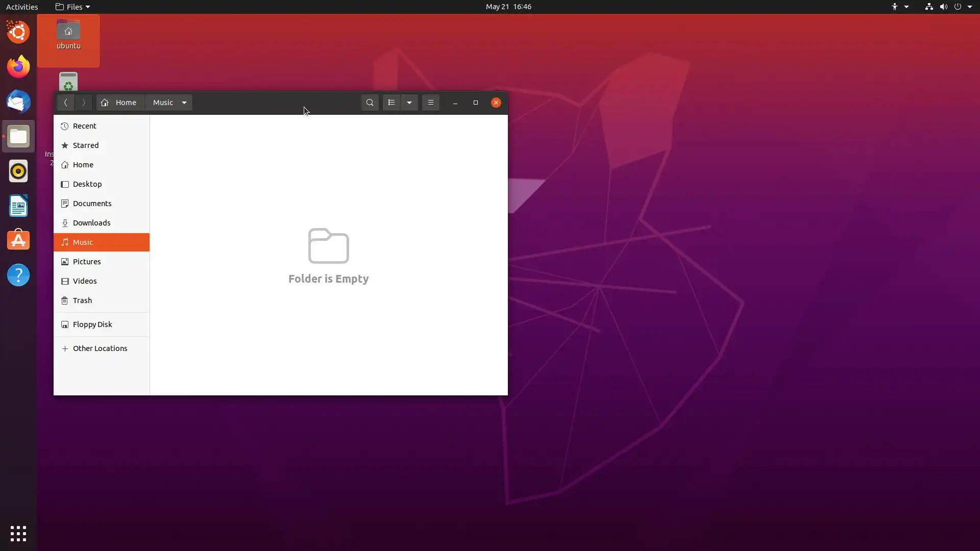Launch Rhythmbox from the dock
This screenshot has width=980, height=551.
click(18, 171)
